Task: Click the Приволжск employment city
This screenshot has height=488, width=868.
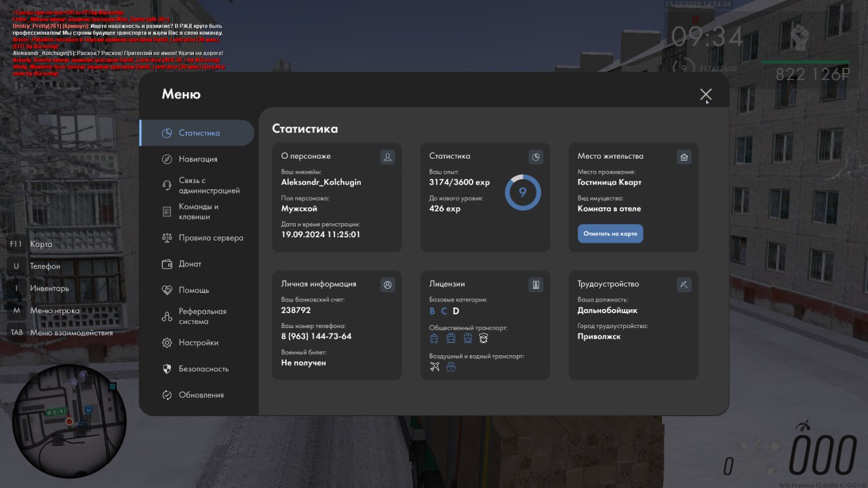Action: pyautogui.click(x=599, y=336)
